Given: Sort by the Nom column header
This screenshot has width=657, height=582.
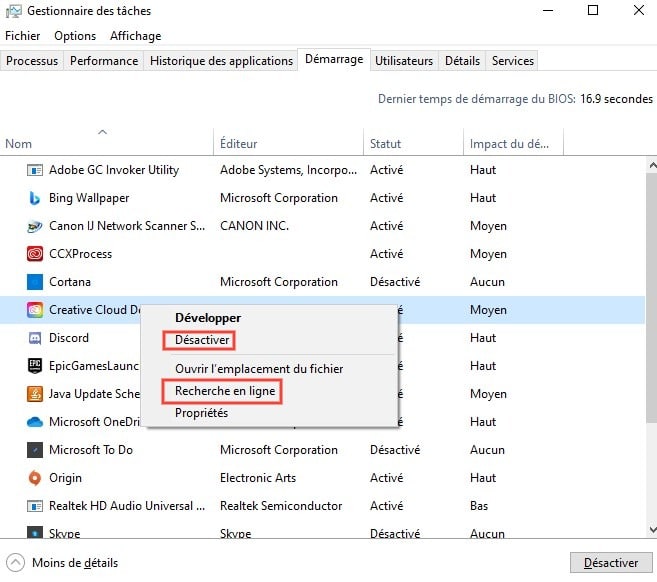Looking at the screenshot, I should coord(106,142).
